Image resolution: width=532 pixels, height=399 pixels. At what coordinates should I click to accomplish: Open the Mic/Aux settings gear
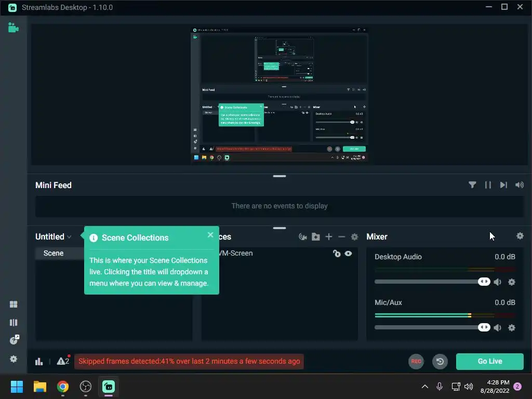512,328
